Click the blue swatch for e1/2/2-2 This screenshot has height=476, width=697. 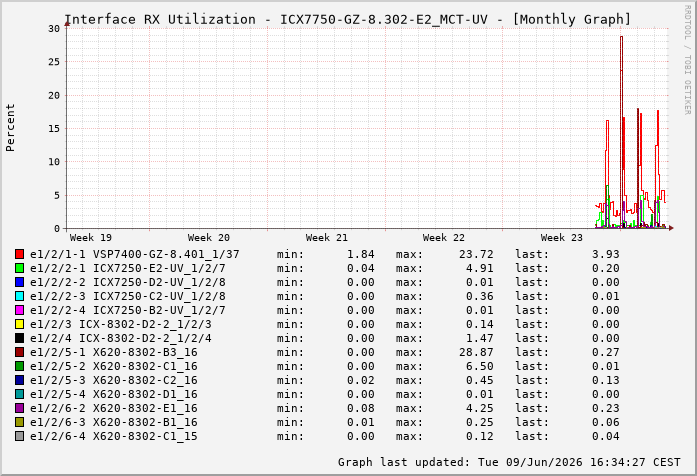coord(19,282)
